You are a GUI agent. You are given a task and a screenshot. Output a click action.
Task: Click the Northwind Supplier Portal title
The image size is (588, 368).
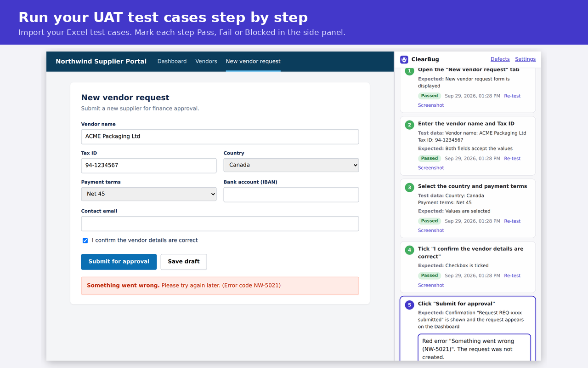[x=101, y=61]
